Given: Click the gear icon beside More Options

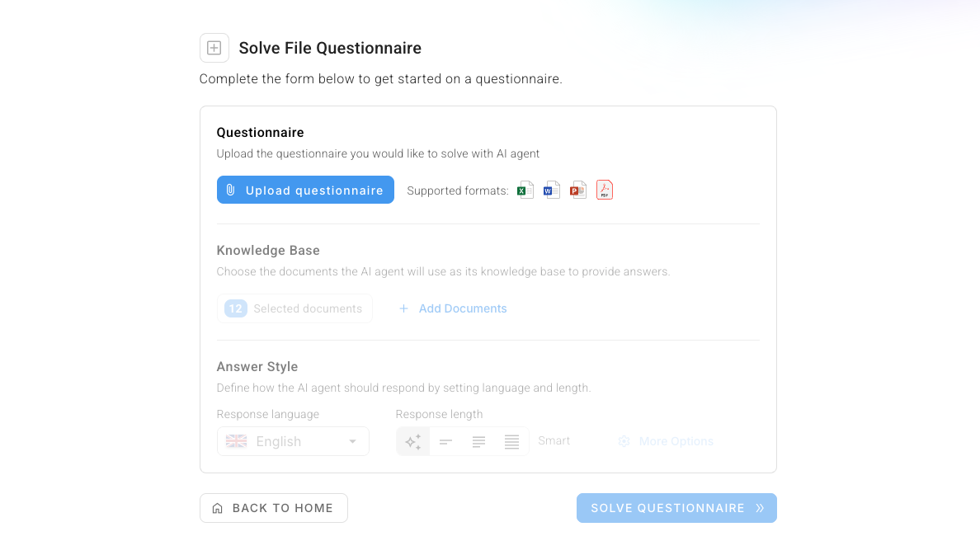Looking at the screenshot, I should (624, 441).
